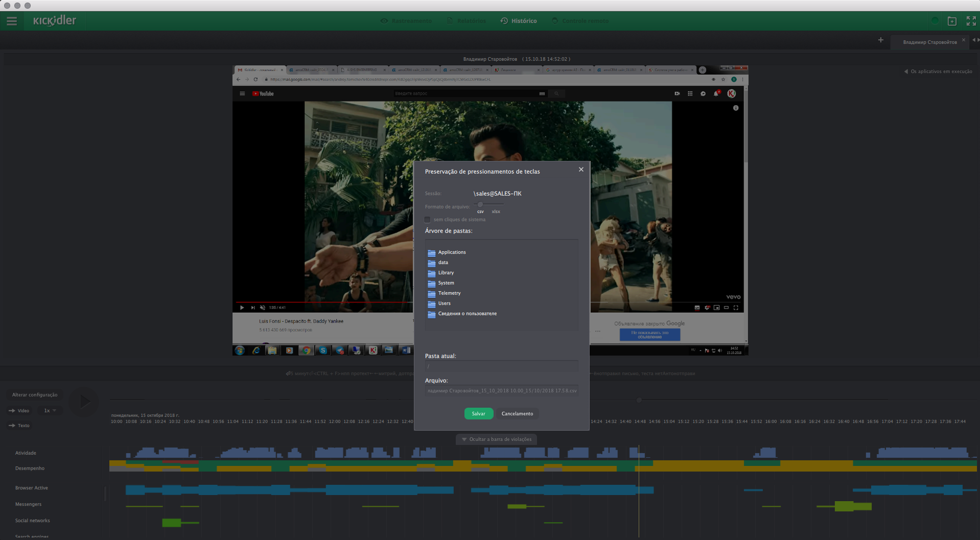Jump to 12:00 on the timeline
980x540 pixels.
coord(335,421)
